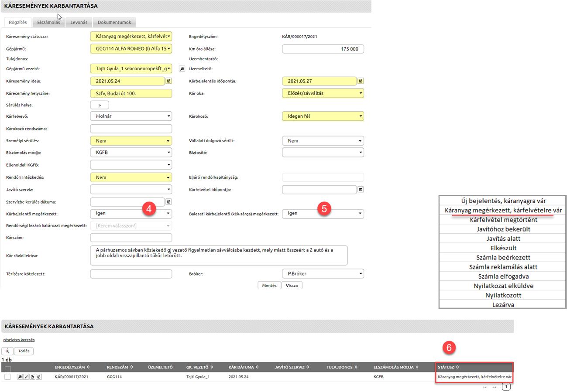Switch to the Elszámolás tab
This screenshot has height=392, width=567.
[x=48, y=22]
